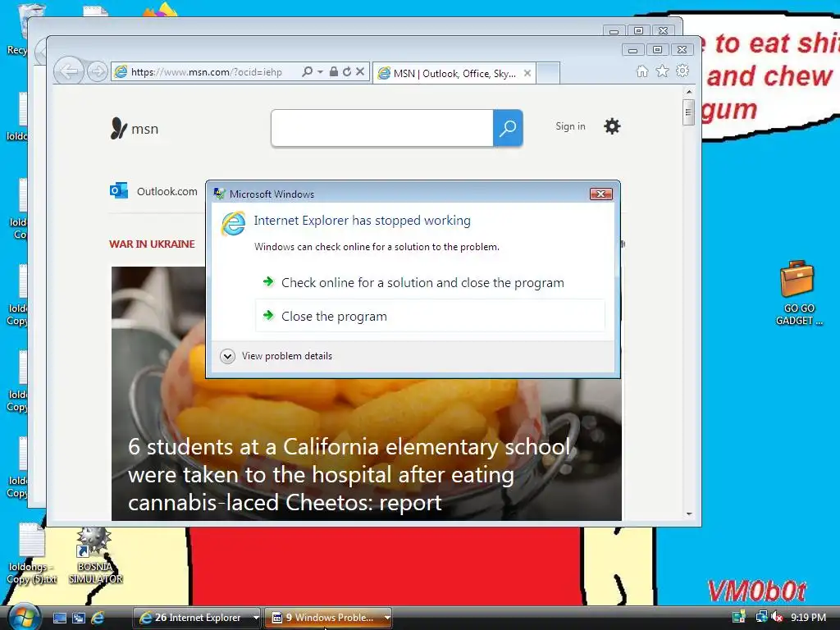Refresh the page with the reload icon

(347, 72)
